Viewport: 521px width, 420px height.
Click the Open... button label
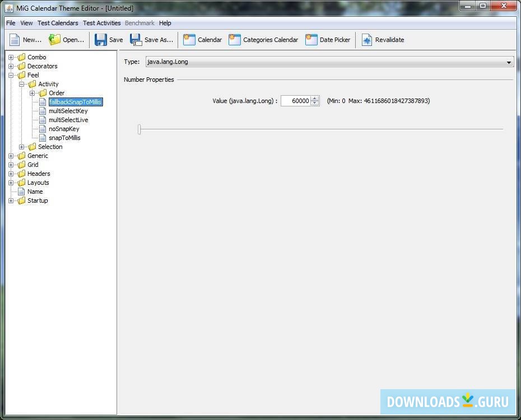73,40
